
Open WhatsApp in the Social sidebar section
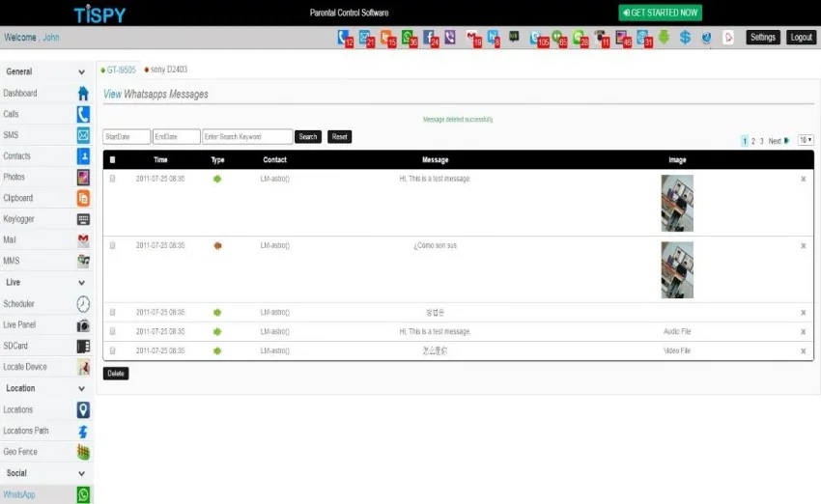coord(46,494)
